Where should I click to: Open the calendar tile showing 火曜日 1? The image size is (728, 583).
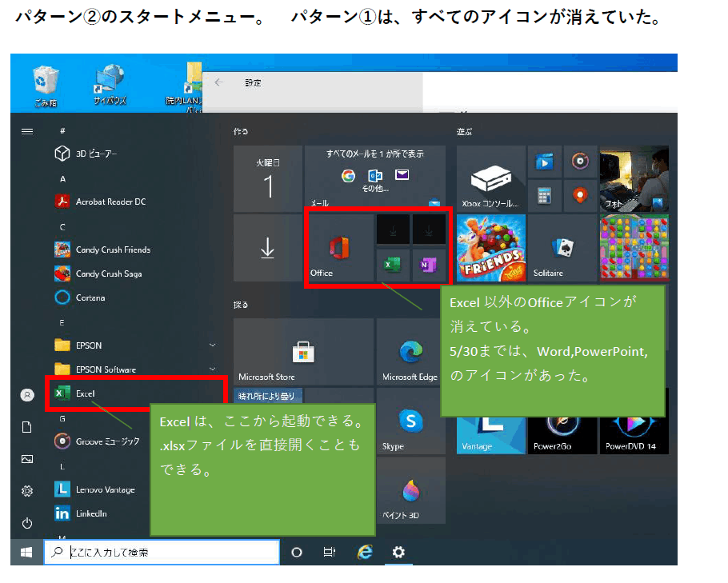268,178
